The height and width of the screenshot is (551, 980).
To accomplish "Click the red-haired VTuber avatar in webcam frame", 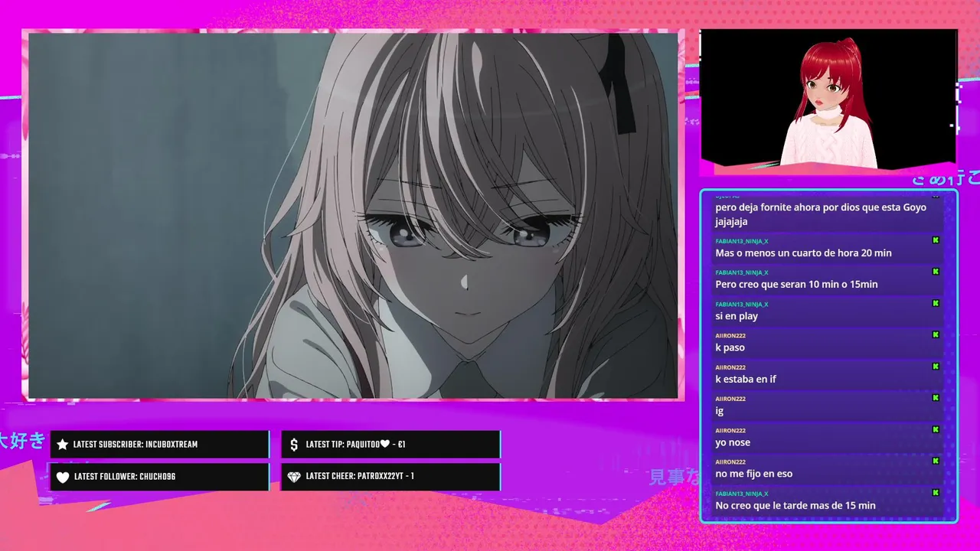I will (x=829, y=103).
